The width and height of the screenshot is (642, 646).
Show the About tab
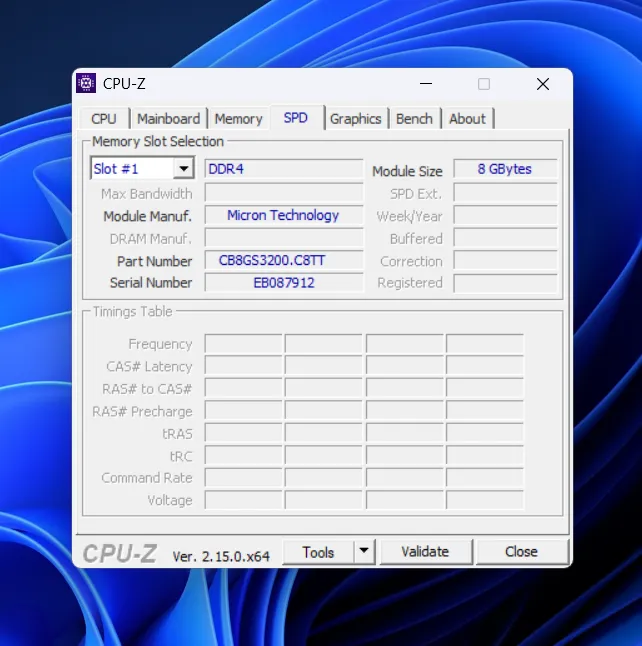point(467,118)
